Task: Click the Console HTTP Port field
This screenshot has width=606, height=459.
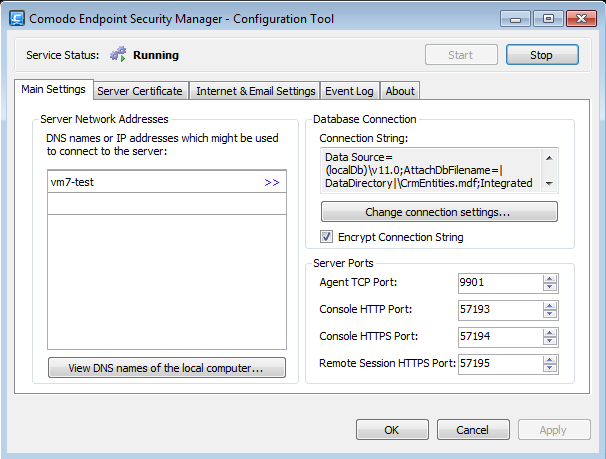Action: click(x=500, y=310)
